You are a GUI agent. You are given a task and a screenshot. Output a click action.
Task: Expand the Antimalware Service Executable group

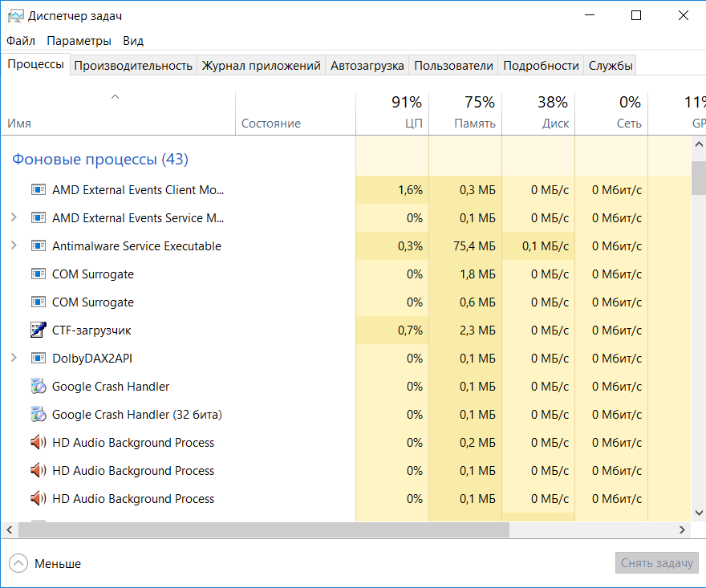tap(14, 245)
